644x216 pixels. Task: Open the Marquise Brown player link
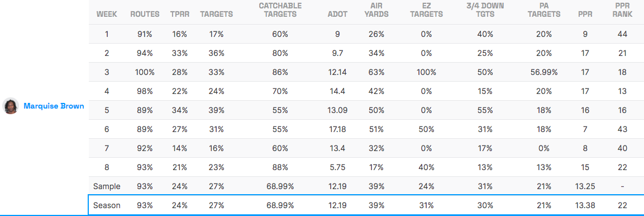point(54,106)
